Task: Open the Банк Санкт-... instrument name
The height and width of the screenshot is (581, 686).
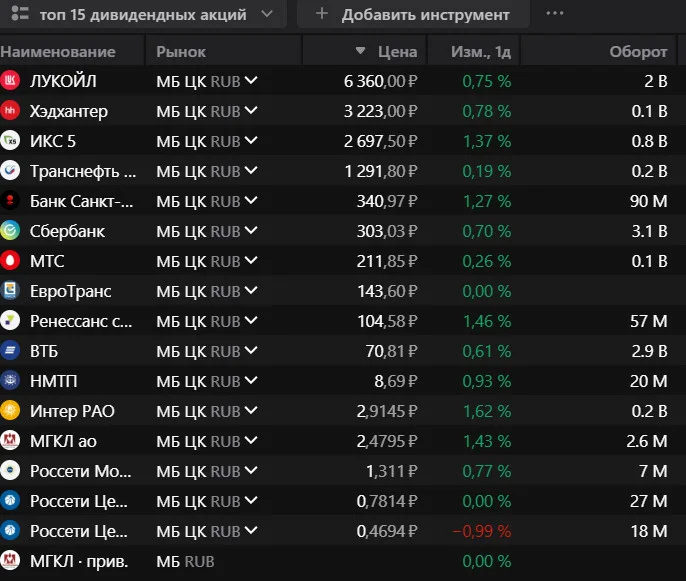Action: pos(81,201)
